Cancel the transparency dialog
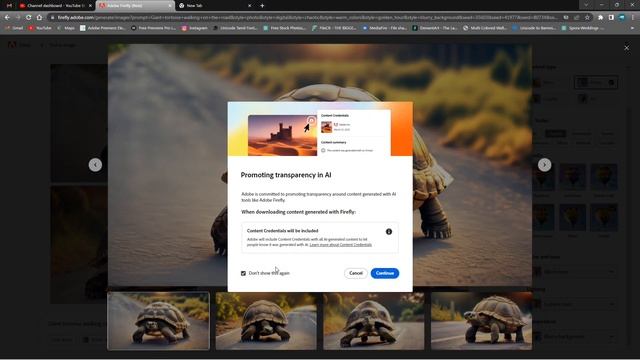Image resolution: width=640 pixels, height=360 pixels. pos(356,273)
